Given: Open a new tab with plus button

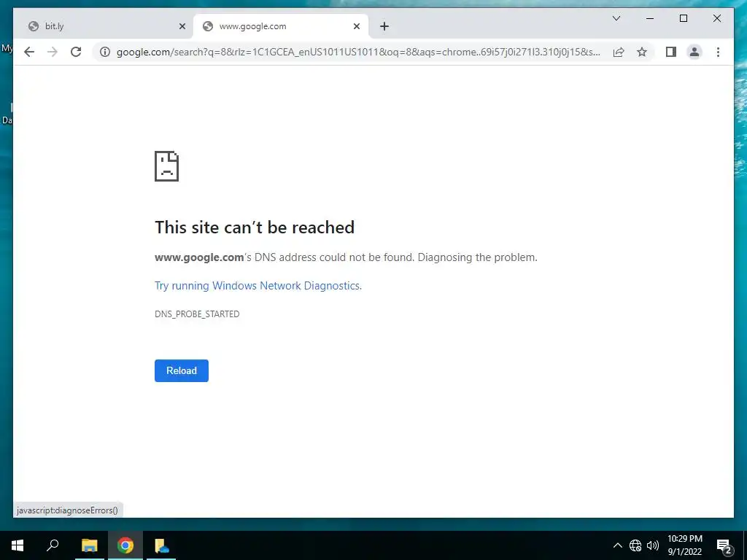Looking at the screenshot, I should [x=384, y=27].
